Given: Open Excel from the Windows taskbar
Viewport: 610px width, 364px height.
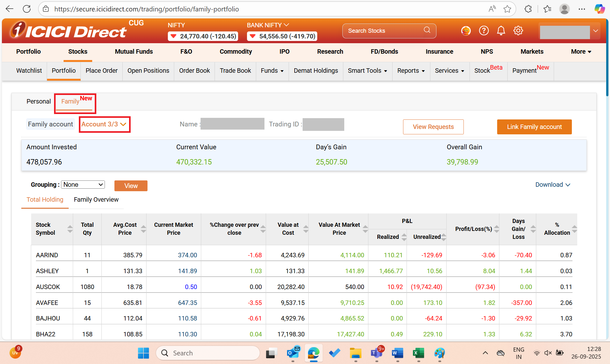Looking at the screenshot, I should (x=418, y=353).
